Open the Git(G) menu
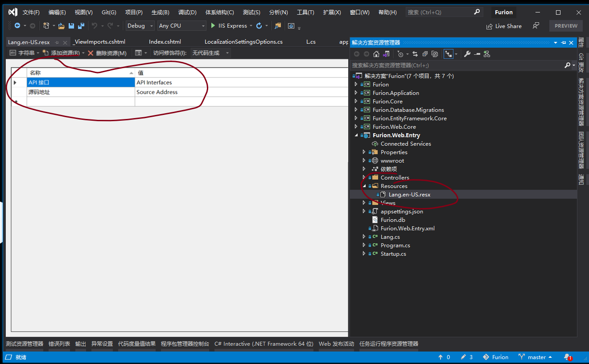The image size is (589, 364). click(x=109, y=12)
